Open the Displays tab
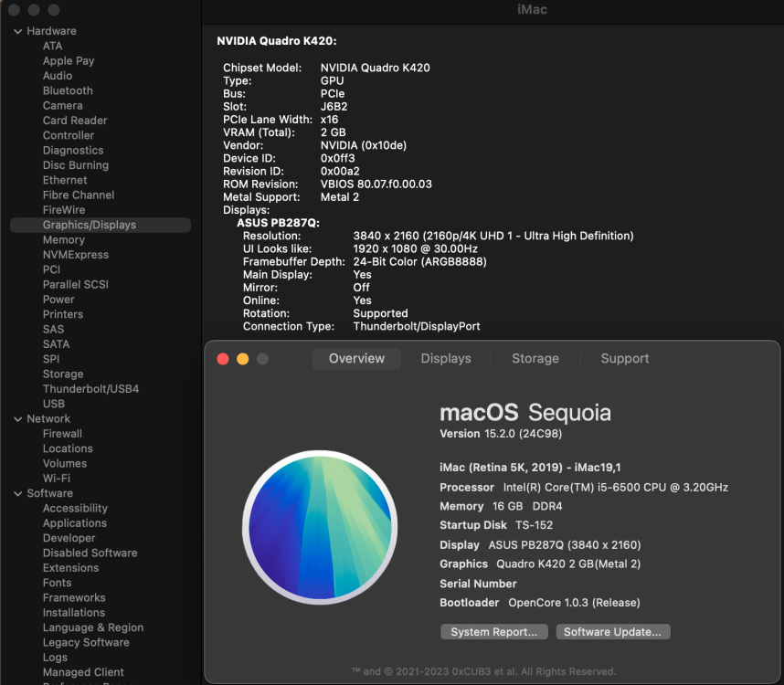Screen dimensions: 784x685 tap(446, 359)
